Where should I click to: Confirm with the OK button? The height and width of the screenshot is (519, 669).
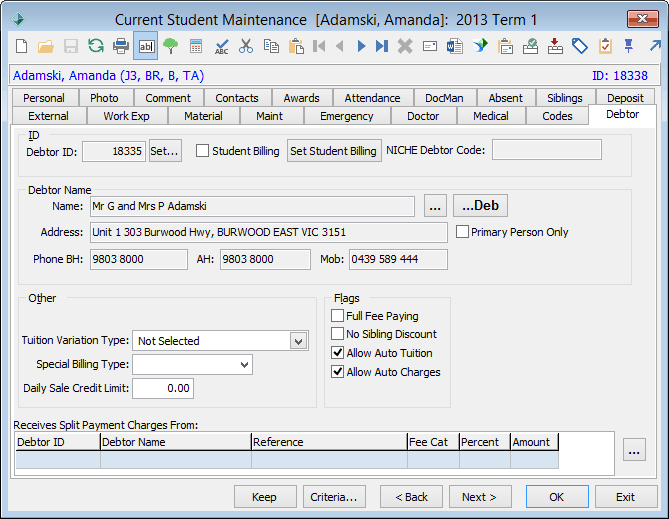click(x=557, y=496)
